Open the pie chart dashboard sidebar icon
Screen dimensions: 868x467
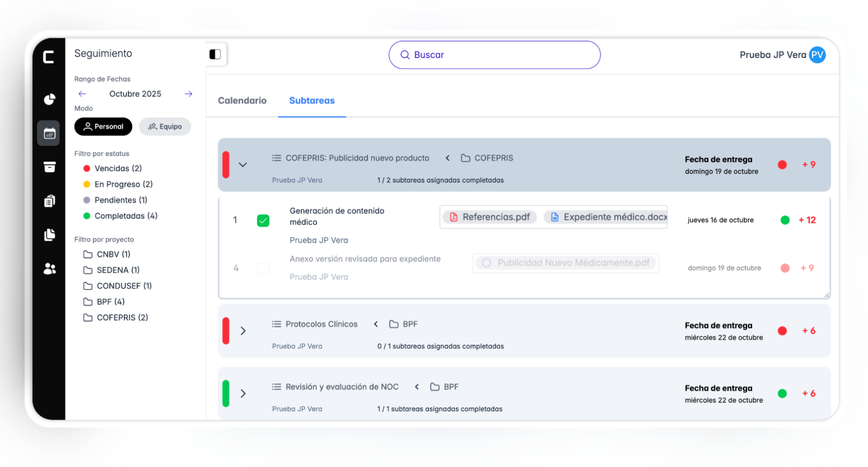tap(50, 99)
